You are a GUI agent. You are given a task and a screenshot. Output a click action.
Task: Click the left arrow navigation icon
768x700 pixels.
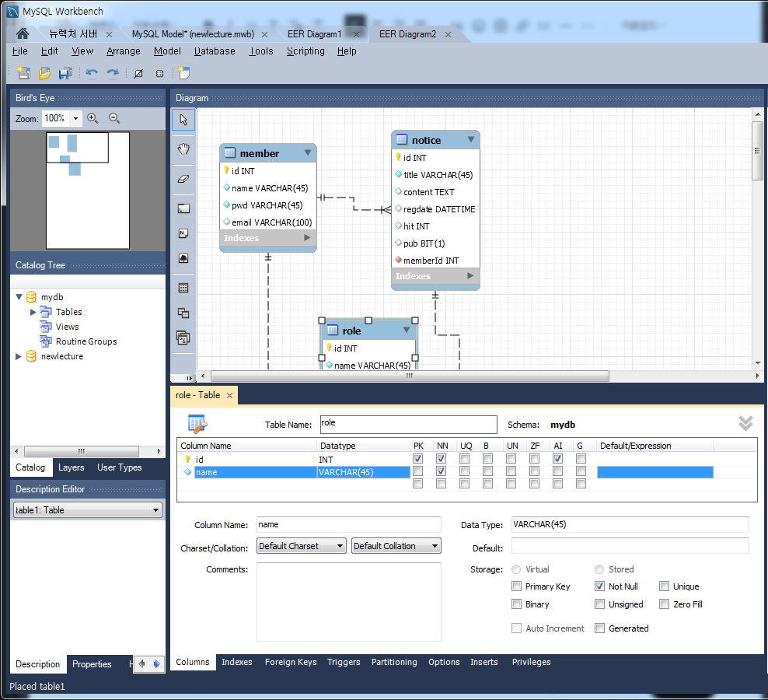pos(141,664)
